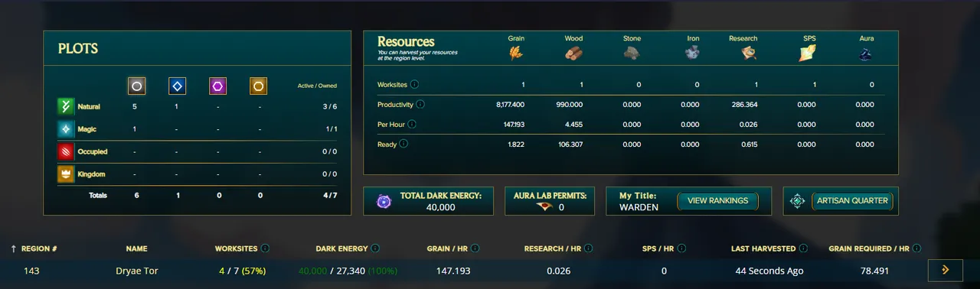Image resolution: width=980 pixels, height=289 pixels.
Task: Click the purple Dark Energy orb icon
Action: coord(384,202)
